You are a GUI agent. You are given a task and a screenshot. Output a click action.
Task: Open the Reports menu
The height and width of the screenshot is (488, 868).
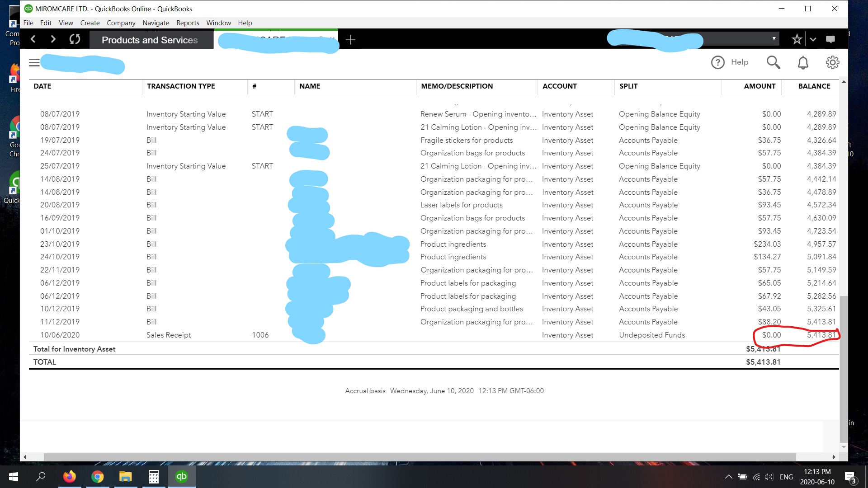[x=188, y=23]
